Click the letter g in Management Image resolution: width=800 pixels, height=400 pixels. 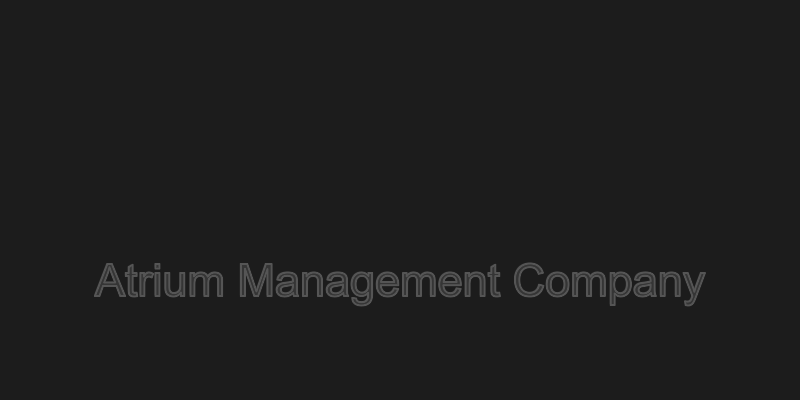coord(362,288)
